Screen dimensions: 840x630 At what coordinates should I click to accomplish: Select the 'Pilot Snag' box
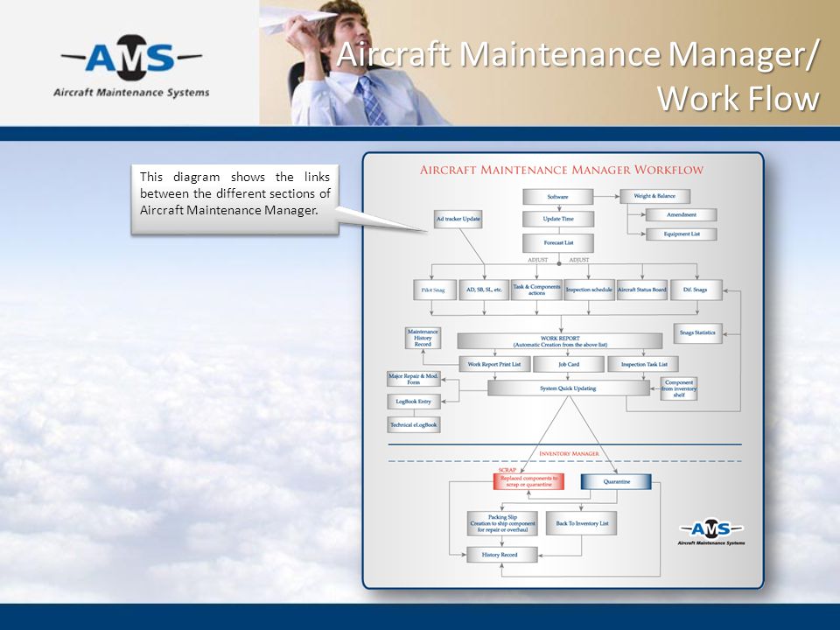tap(435, 290)
